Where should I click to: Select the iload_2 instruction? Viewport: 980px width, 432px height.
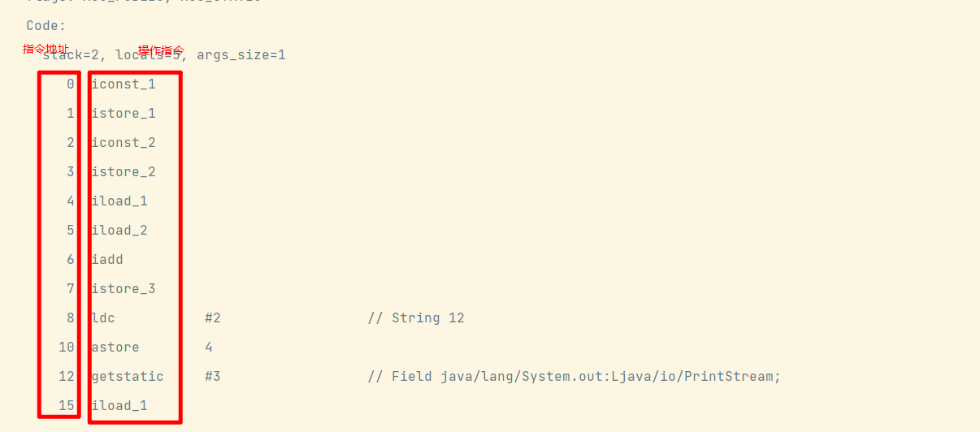pyautogui.click(x=119, y=230)
